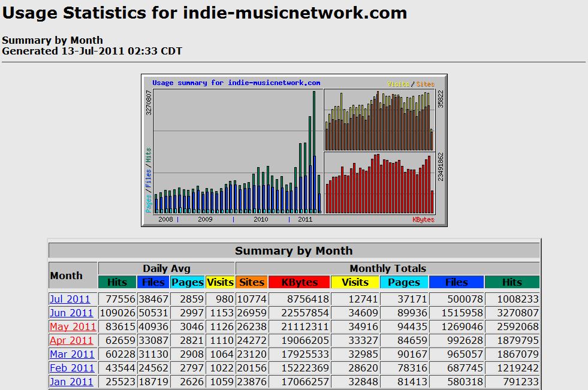Image resolution: width=588 pixels, height=390 pixels.
Task: Click sites value 26959
Action: pyautogui.click(x=252, y=313)
